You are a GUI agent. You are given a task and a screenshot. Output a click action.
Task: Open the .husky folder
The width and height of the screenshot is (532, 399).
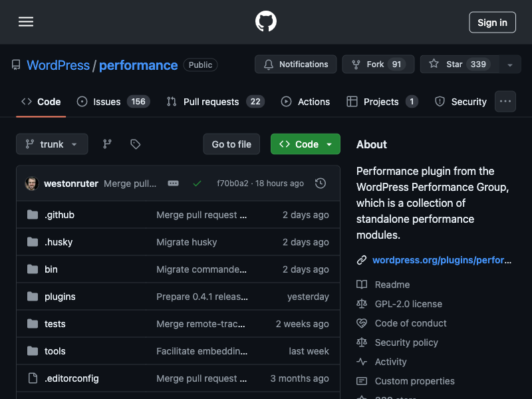point(59,242)
